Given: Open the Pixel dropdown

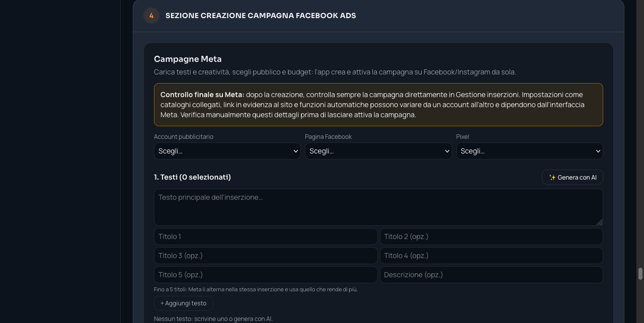Looking at the screenshot, I should [x=529, y=151].
